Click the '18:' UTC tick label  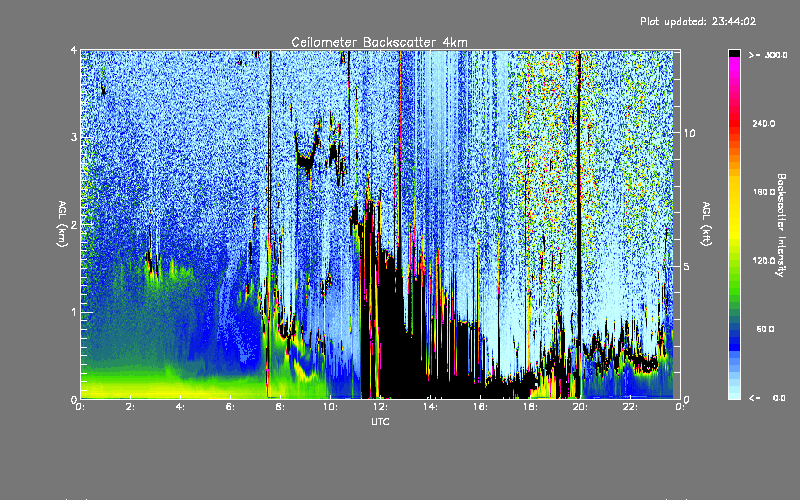click(x=530, y=407)
